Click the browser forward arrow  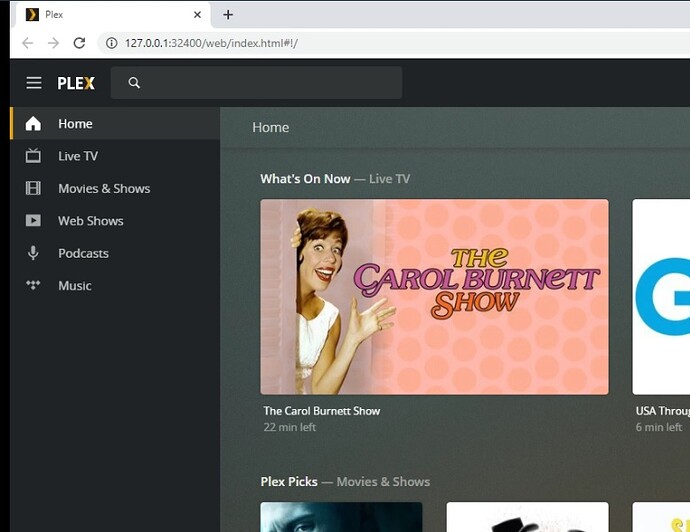point(53,43)
